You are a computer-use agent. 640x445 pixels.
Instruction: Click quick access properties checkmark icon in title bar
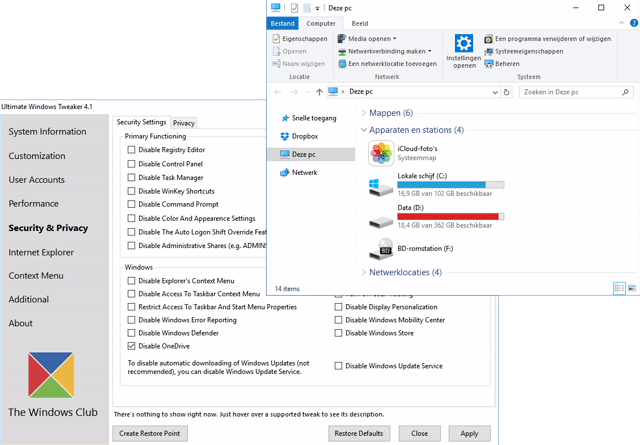coord(294,8)
